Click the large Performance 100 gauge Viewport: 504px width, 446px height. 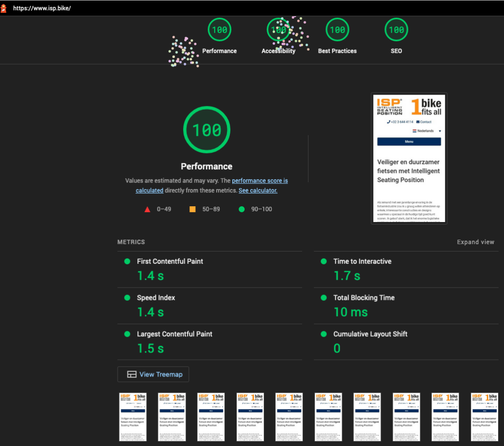click(207, 130)
